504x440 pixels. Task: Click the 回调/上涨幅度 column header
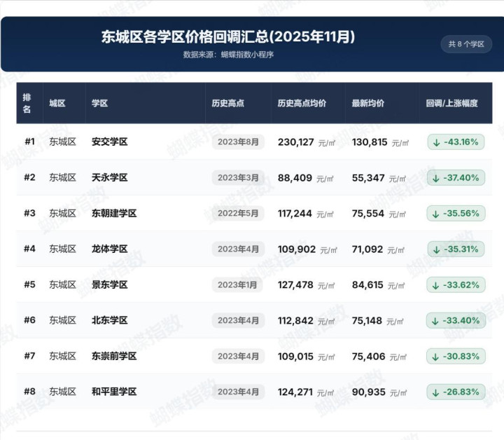(x=451, y=103)
